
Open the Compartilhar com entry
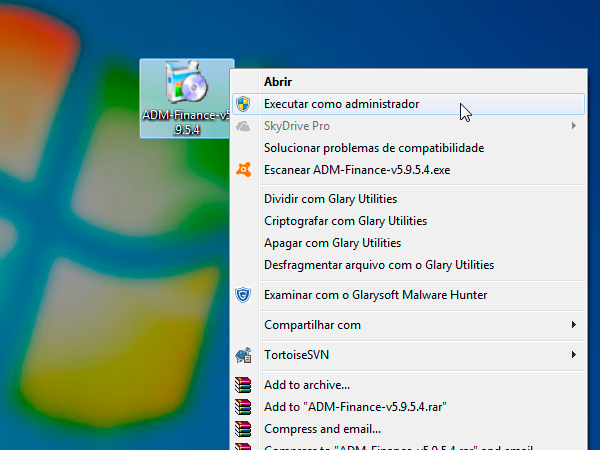pyautogui.click(x=408, y=325)
